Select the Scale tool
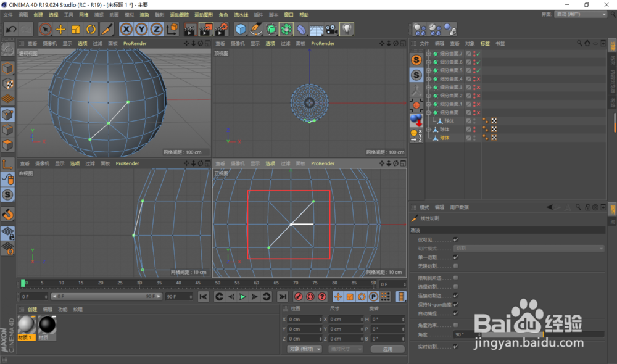The width and height of the screenshot is (617, 364). pos(75,29)
